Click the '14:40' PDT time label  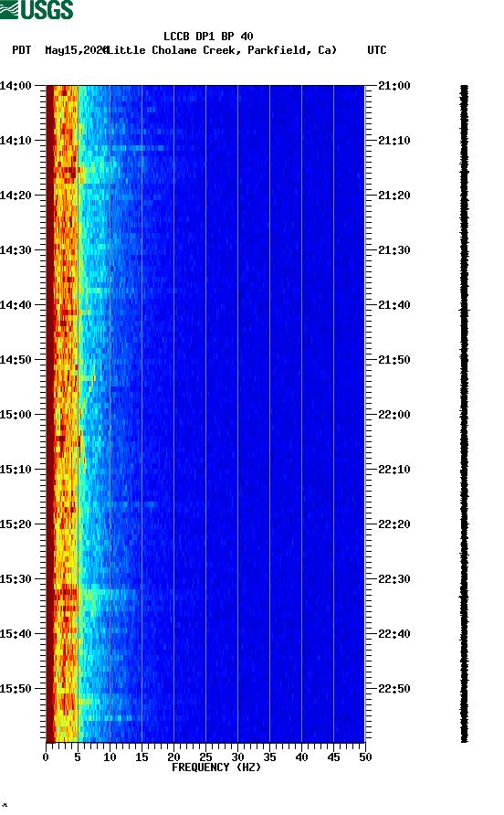tap(16, 305)
